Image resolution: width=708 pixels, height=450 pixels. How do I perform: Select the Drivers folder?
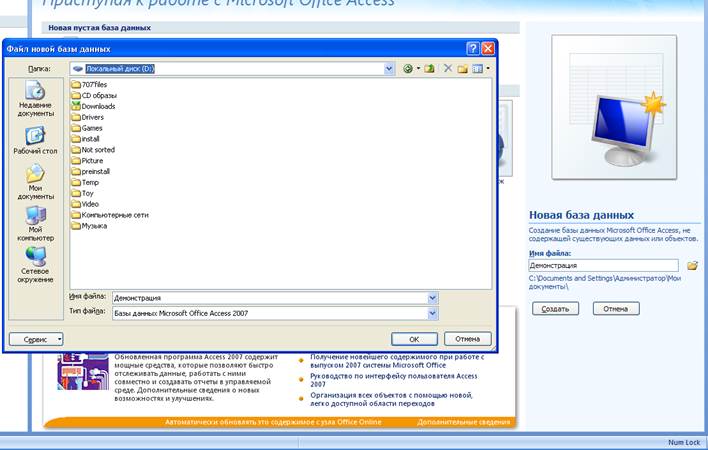click(88, 117)
